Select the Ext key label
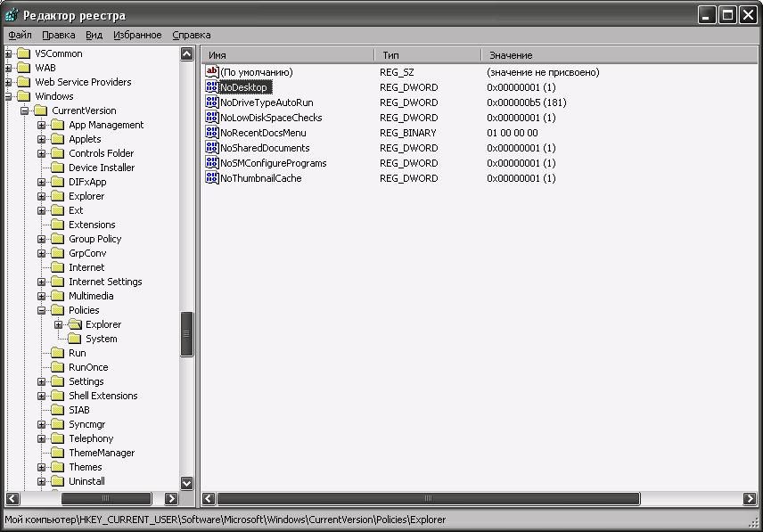Viewport: 763px width, 532px height. 76,210
